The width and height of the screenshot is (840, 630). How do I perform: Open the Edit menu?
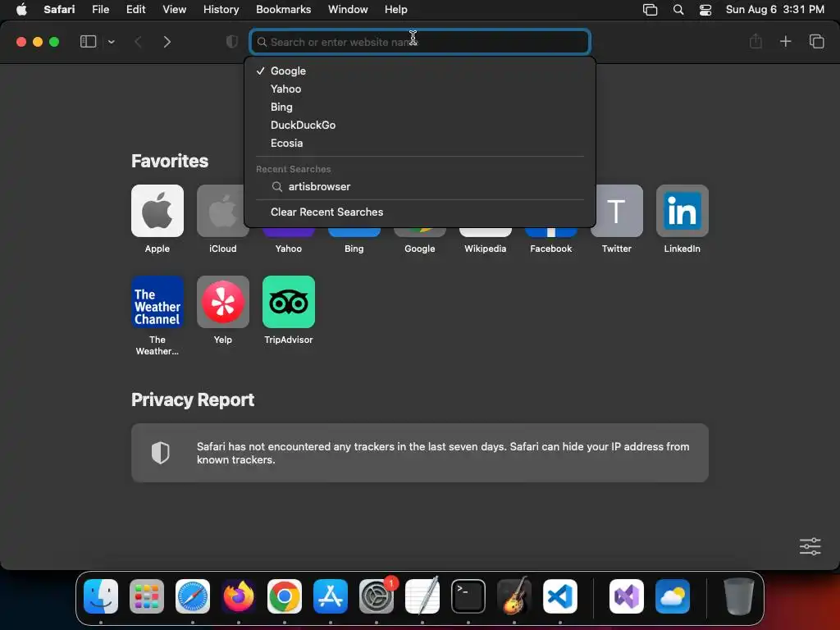[135, 10]
